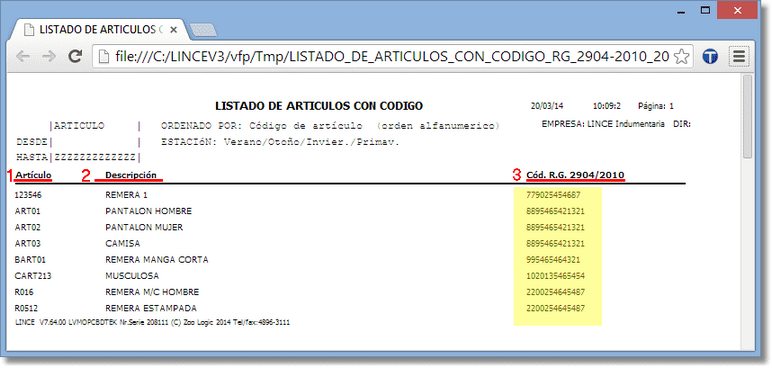This screenshot has width=772, height=368.
Task: Click the HASTA ZZZZZZZZZZZZZ filter value
Action: (x=95, y=158)
